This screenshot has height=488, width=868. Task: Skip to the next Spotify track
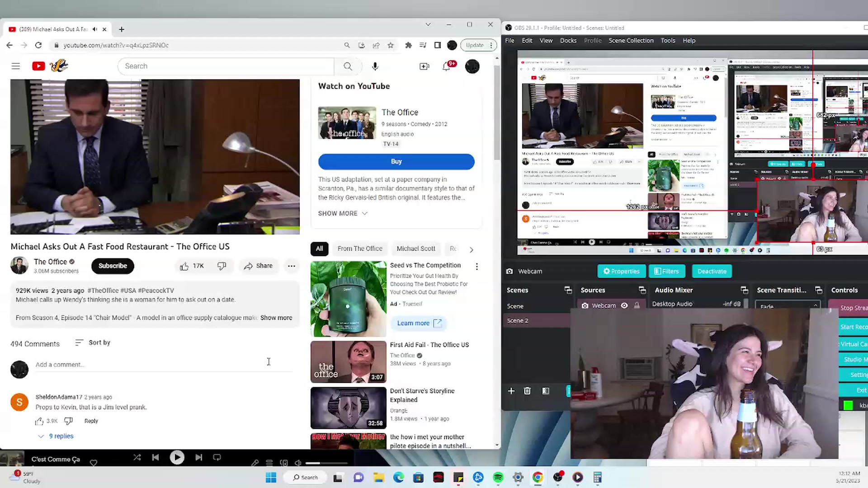(199, 458)
